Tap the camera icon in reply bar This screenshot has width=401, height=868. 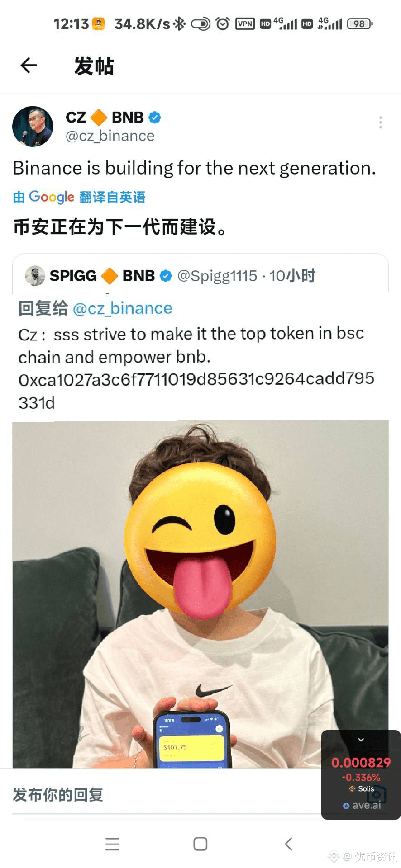point(376,794)
